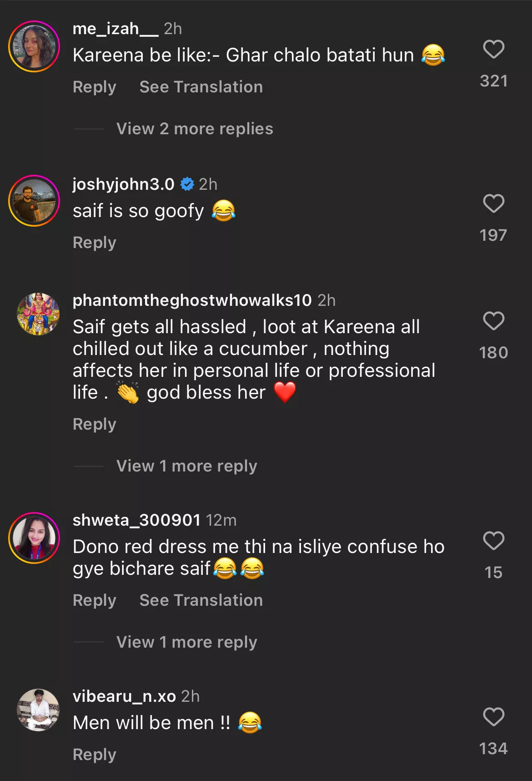Screen dimensions: 532x781
Task: Reply to me_izah__'s comment
Action: pos(95,87)
